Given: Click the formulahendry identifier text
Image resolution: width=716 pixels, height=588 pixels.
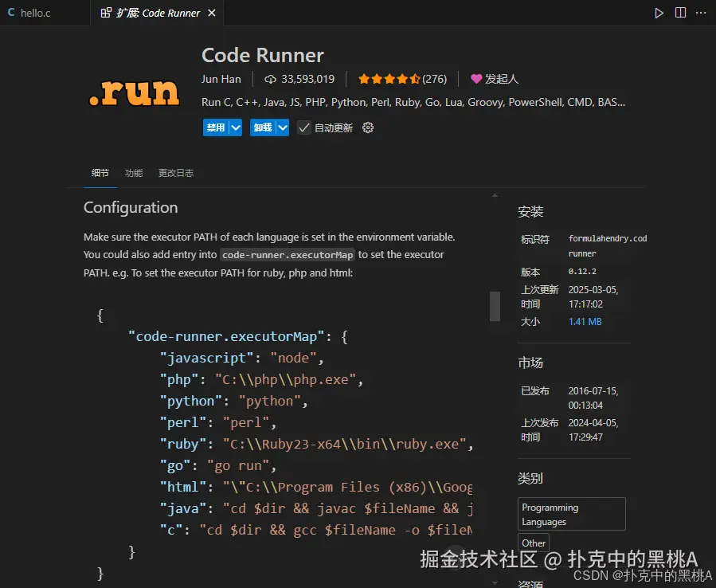Looking at the screenshot, I should [608, 245].
